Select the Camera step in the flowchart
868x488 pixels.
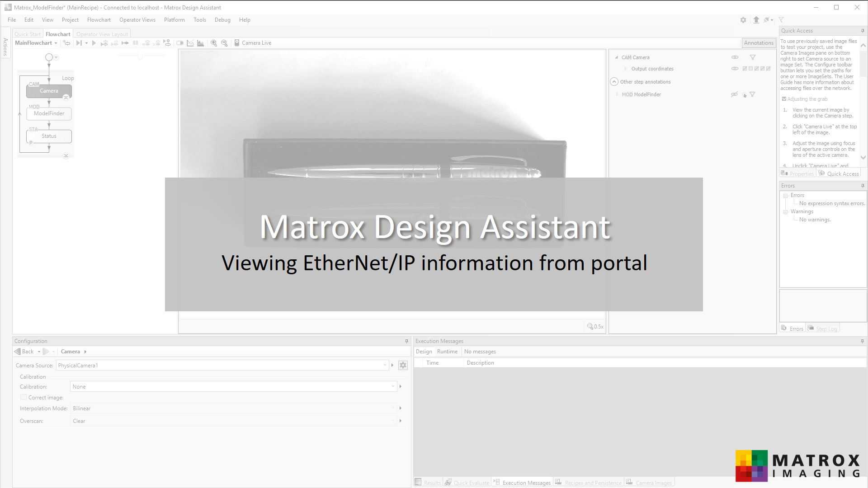(x=49, y=91)
